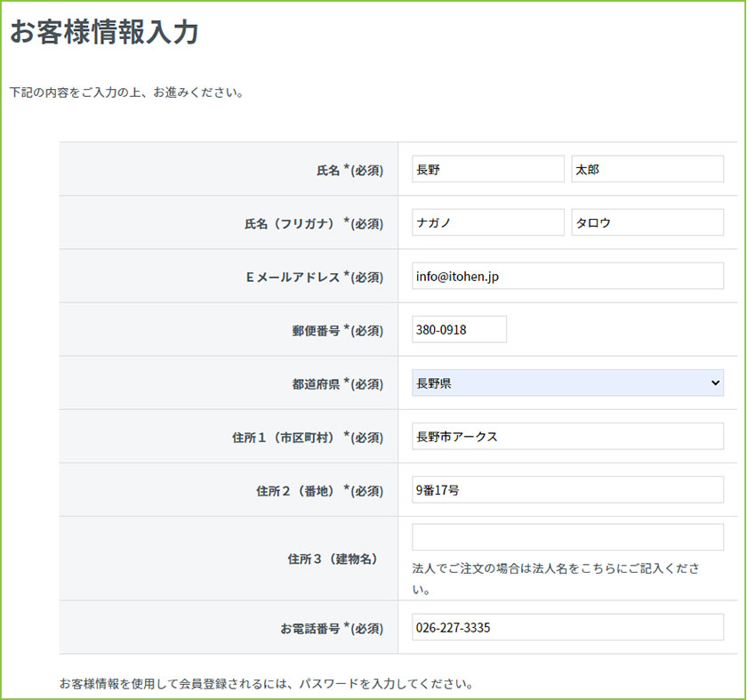The width and height of the screenshot is (747, 700).
Task: Click the 住所1 field containing 長野市アークス
Action: click(569, 437)
